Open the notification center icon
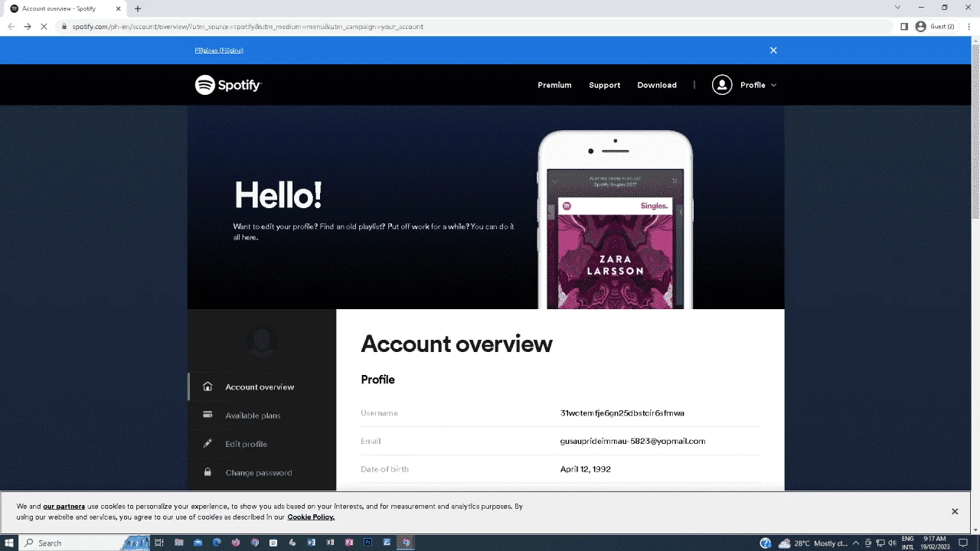Image resolution: width=980 pixels, height=551 pixels. [963, 543]
